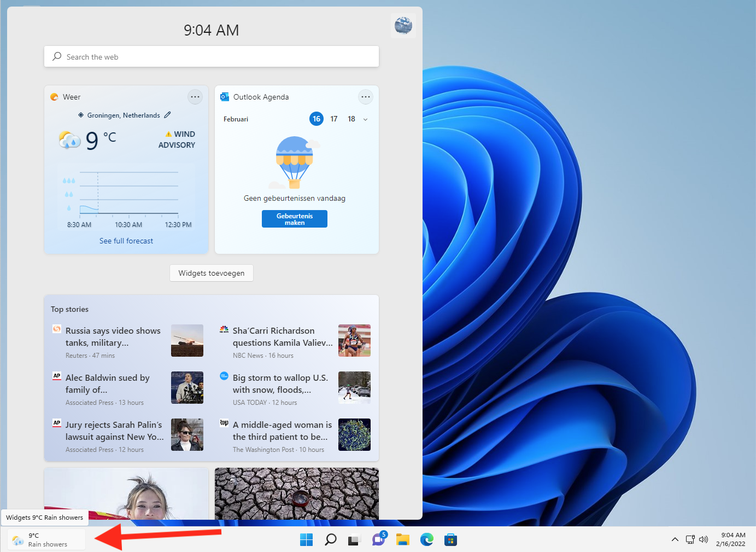Select day 18 in Outlook Agenda
This screenshot has height=552, width=756.
(351, 119)
